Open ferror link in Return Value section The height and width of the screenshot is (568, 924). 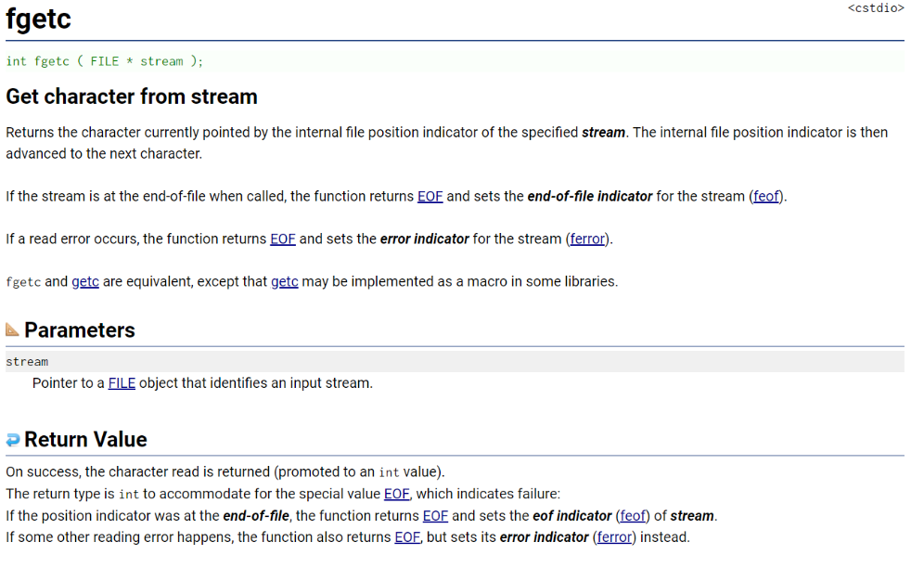[x=615, y=537]
